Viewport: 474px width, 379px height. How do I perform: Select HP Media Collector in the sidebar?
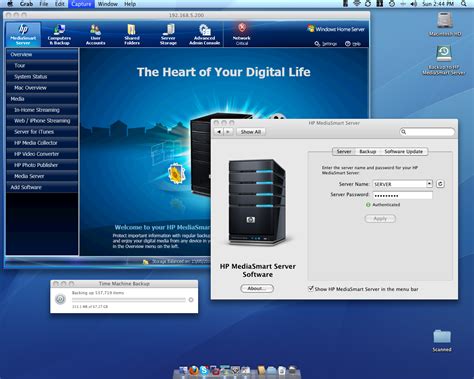(x=42, y=143)
